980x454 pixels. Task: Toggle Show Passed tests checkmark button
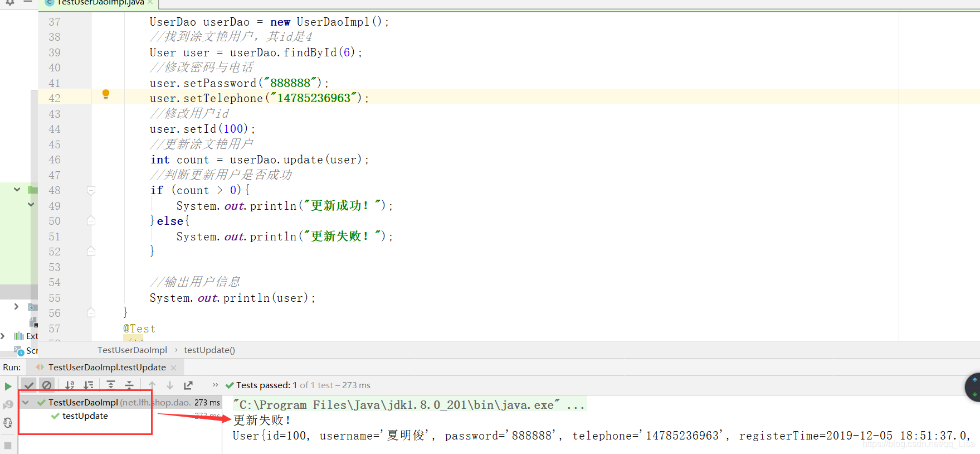tap(29, 385)
